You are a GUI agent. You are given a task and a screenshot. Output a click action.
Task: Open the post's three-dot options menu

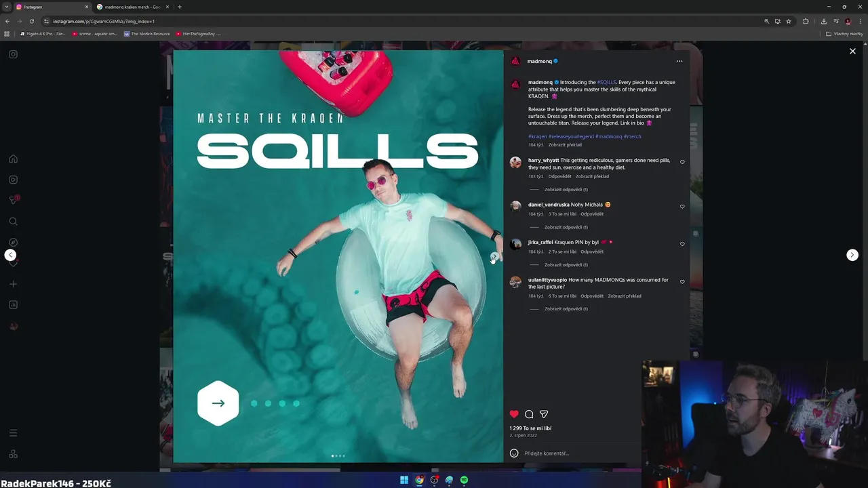tap(679, 61)
